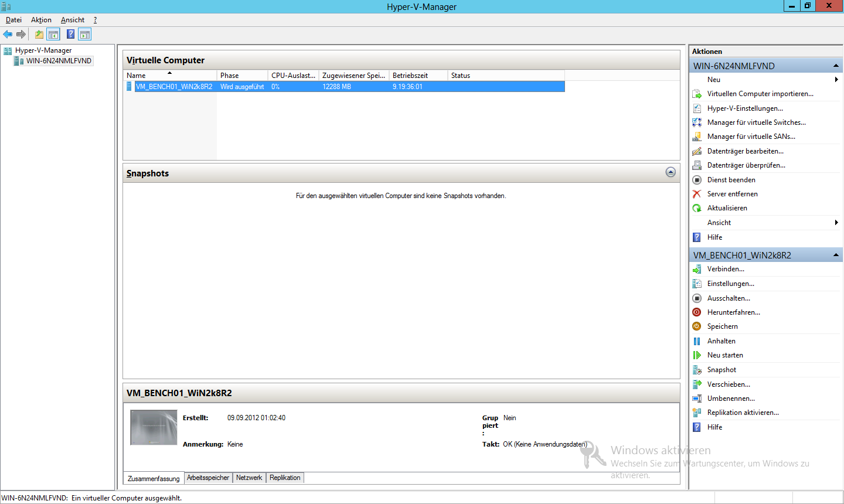Click the blue help toolbar icon
The width and height of the screenshot is (844, 504).
point(70,35)
